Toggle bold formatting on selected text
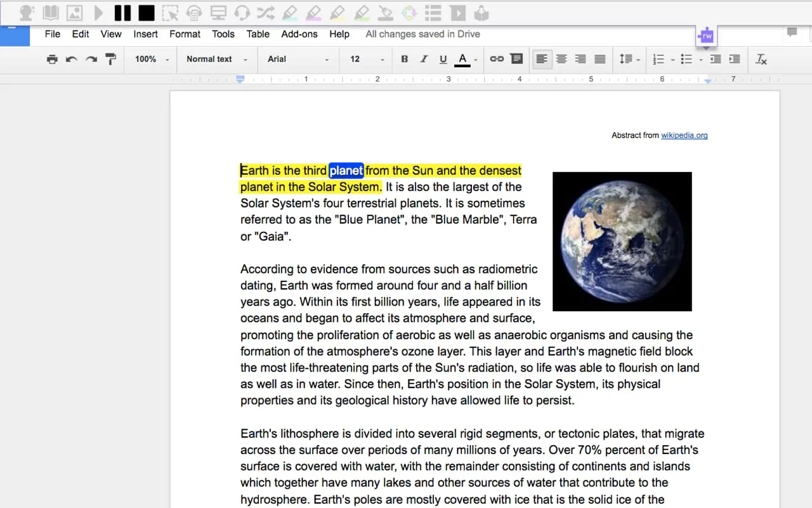 pyautogui.click(x=404, y=59)
